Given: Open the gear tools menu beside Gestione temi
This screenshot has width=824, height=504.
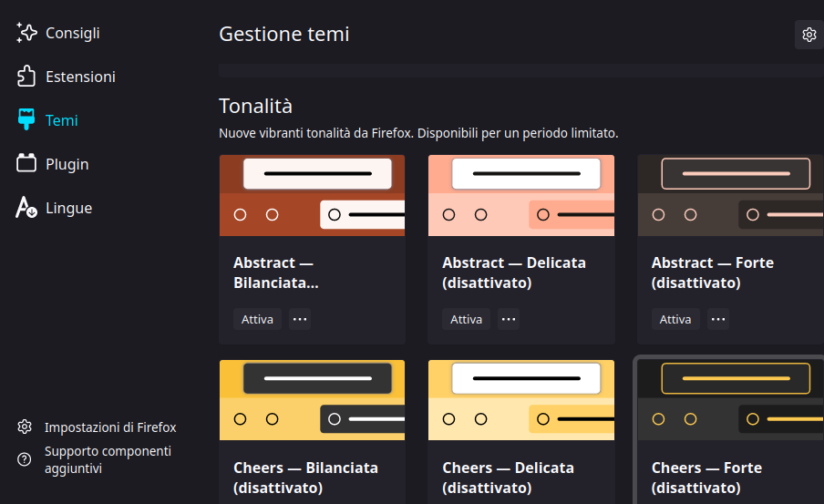Looking at the screenshot, I should [809, 35].
